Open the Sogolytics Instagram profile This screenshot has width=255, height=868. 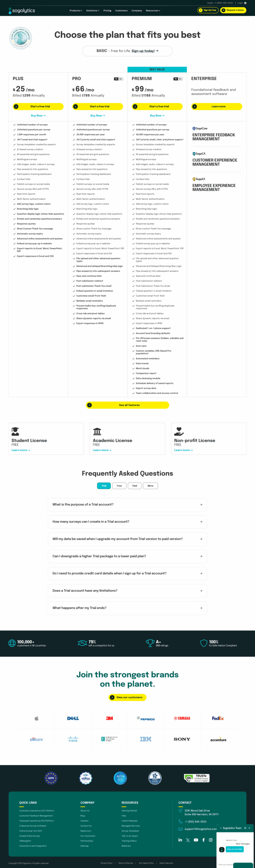point(211,840)
